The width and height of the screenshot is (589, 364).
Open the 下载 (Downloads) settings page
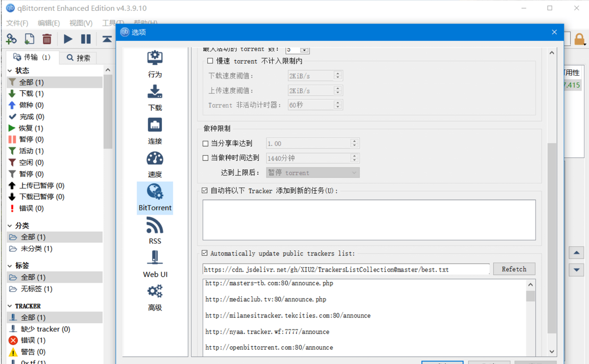point(155,97)
